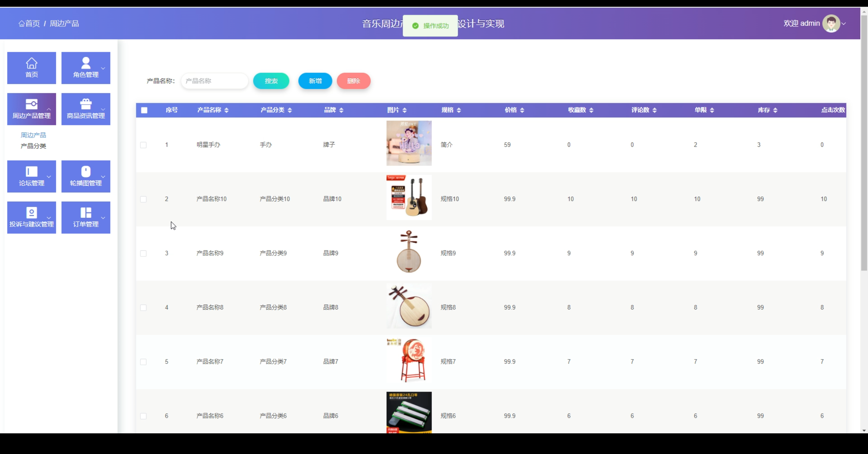
Task: Toggle the select-all checkbox in table header
Action: tap(144, 110)
